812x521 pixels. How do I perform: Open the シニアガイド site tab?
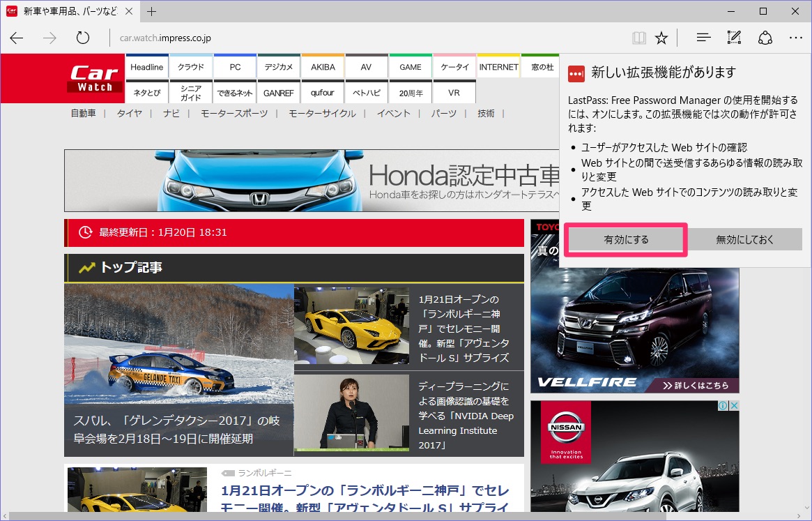pyautogui.click(x=191, y=92)
